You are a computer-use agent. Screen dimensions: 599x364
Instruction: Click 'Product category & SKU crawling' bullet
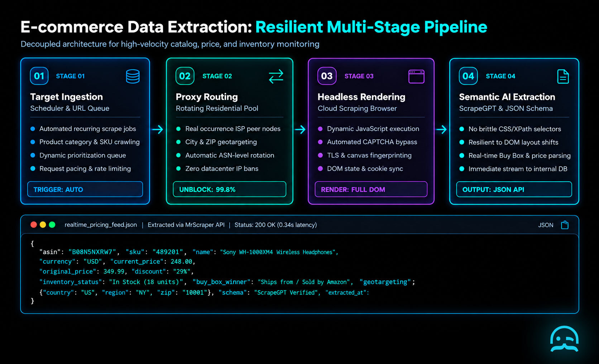(x=90, y=142)
